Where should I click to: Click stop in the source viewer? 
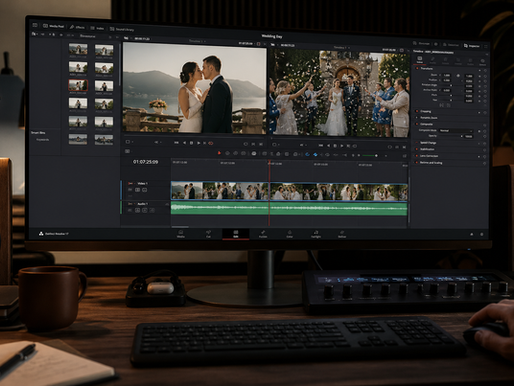point(191,143)
